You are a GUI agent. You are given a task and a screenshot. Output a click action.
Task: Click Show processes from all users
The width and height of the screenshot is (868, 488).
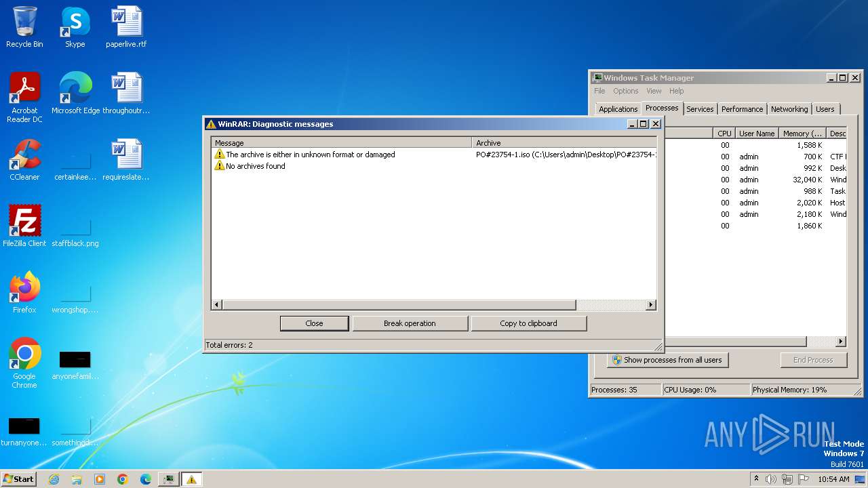click(667, 360)
